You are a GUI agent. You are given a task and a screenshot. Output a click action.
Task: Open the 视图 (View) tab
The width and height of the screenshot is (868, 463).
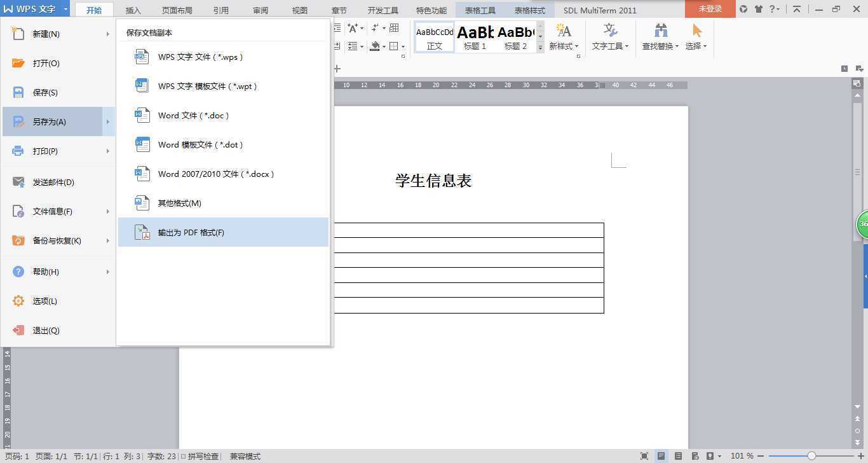300,10
